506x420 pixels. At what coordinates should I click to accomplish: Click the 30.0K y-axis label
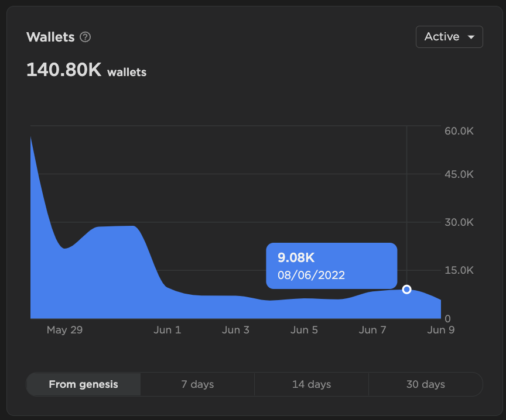(459, 222)
